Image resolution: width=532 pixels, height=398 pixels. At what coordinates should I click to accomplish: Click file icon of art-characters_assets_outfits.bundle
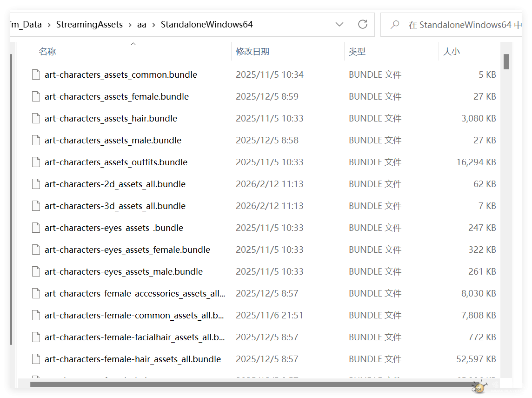point(36,162)
